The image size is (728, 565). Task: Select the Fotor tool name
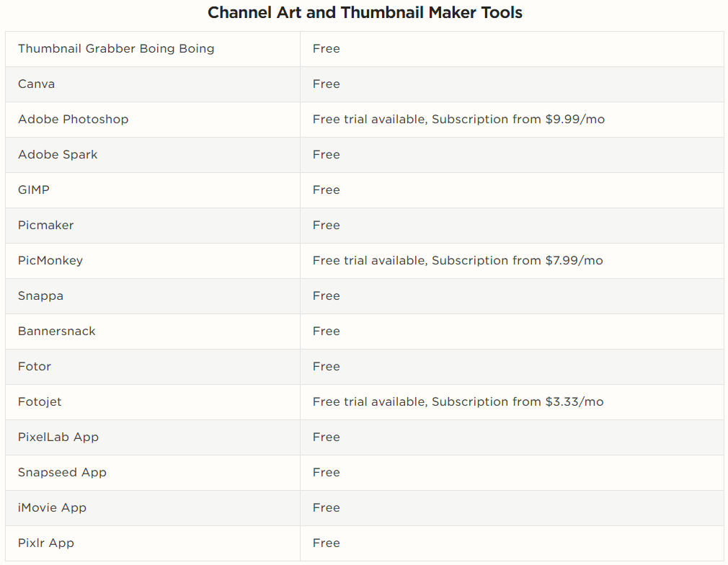point(35,366)
